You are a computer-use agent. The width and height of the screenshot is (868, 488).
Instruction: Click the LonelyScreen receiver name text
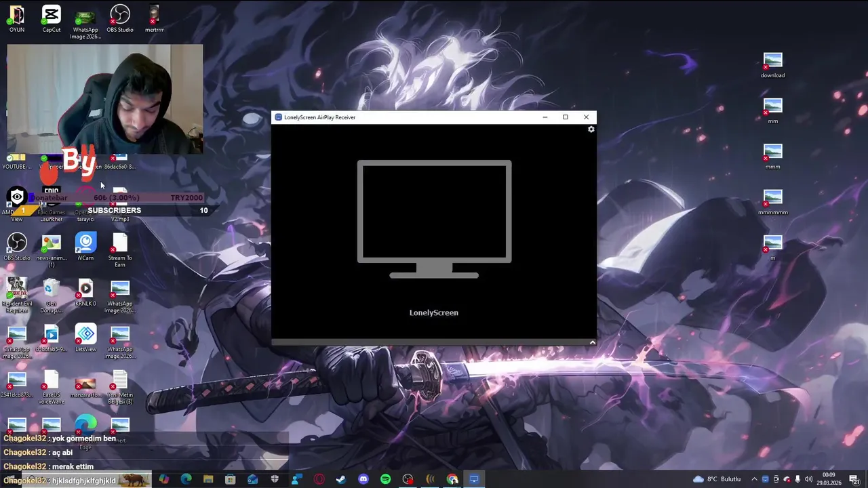pos(434,312)
